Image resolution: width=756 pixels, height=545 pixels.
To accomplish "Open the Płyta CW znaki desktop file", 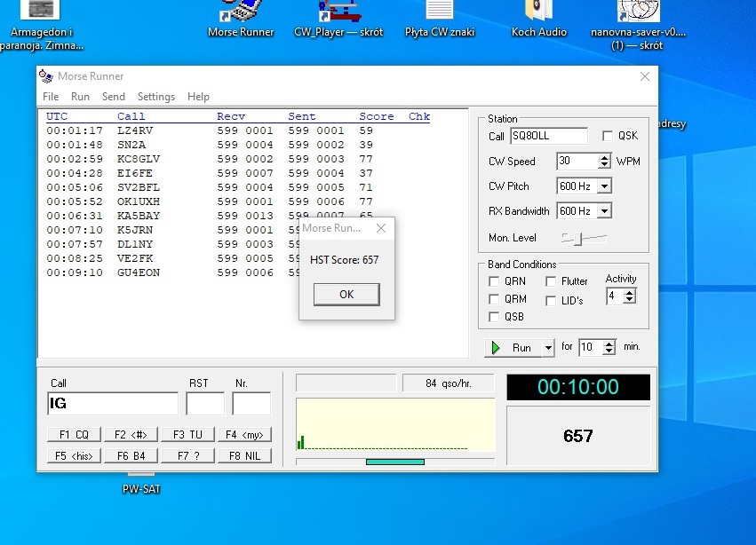I will (x=439, y=20).
